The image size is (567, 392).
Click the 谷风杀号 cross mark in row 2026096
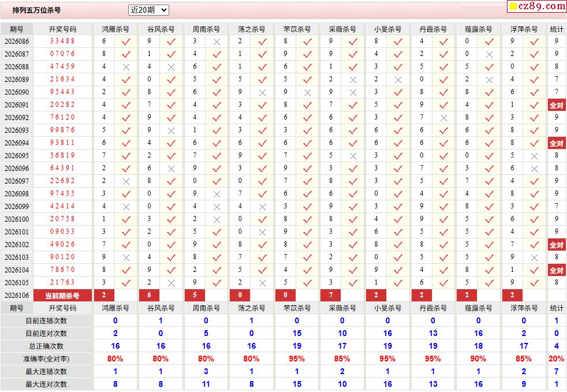[171, 169]
